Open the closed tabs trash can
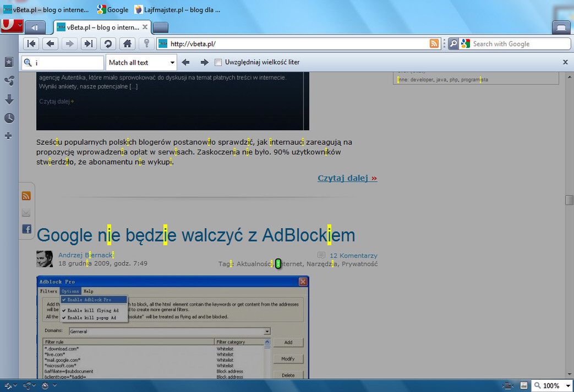 [561, 27]
